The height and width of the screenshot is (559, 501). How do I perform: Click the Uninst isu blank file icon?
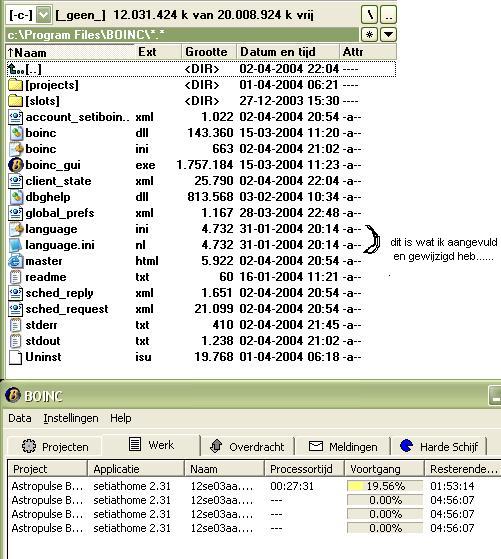15,357
